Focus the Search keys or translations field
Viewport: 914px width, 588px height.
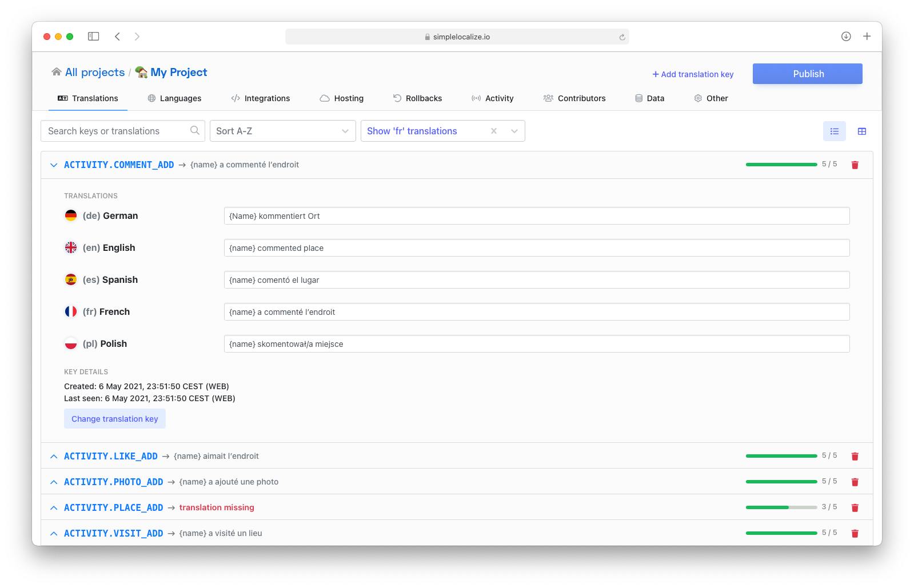click(122, 131)
